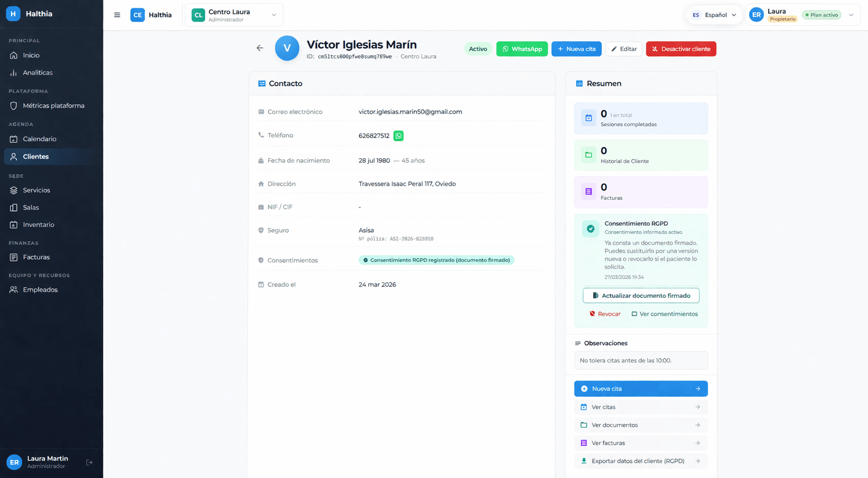
Task: Click the logout icon next to Laura Martin
Action: [x=89, y=463]
